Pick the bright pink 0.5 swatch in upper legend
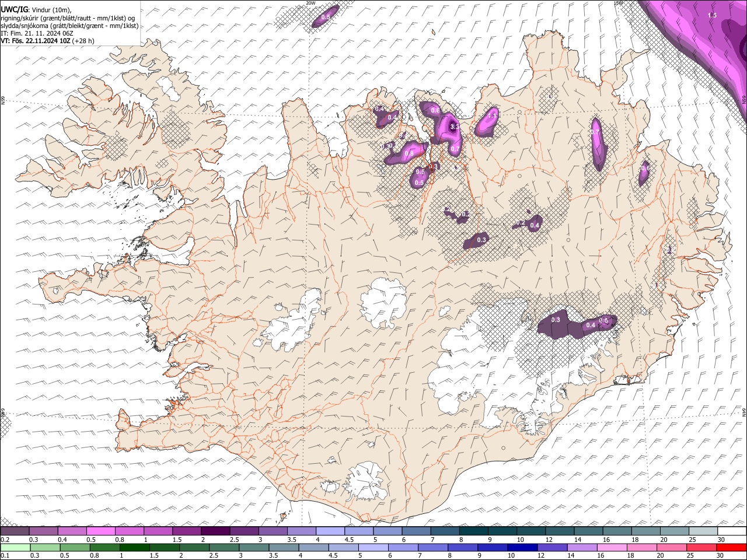 click(100, 531)
